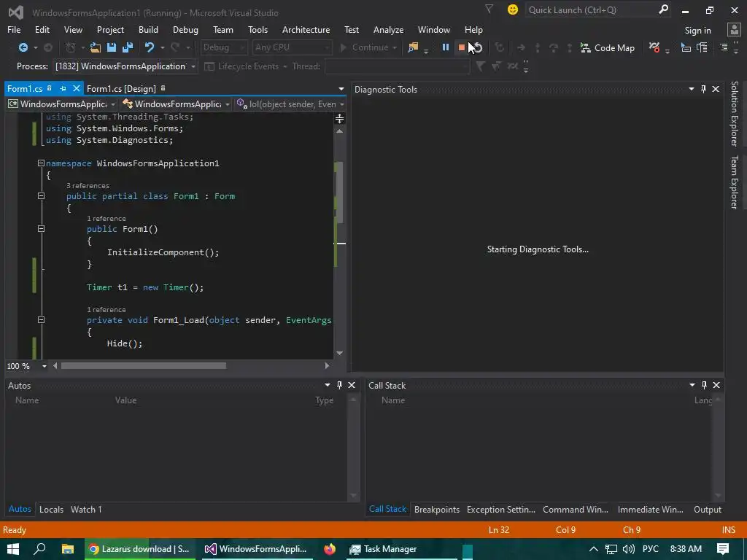Expand the Team Explorer side tab
The width and height of the screenshot is (747, 560).
[734, 182]
